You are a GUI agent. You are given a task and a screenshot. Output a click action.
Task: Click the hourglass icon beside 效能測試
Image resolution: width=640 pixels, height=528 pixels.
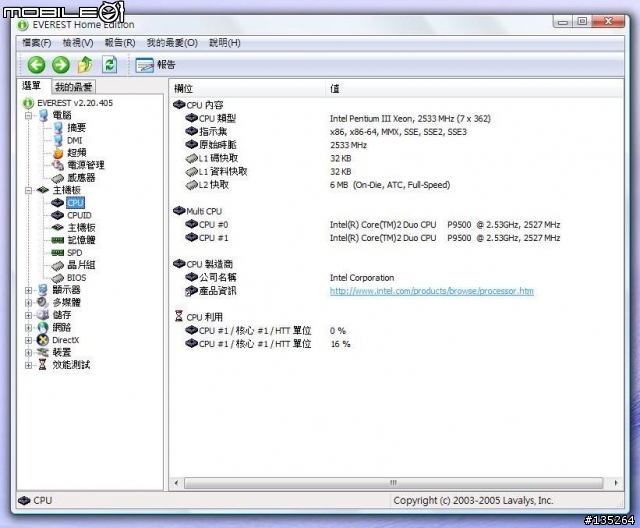coord(42,365)
